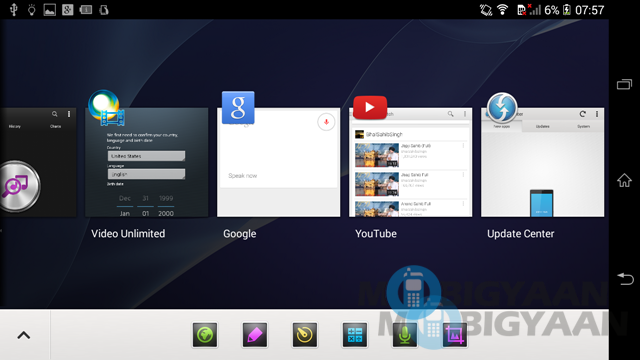Tap the picture notification icon in status bar
Viewport: 640px width, 360px height.
[x=49, y=10]
